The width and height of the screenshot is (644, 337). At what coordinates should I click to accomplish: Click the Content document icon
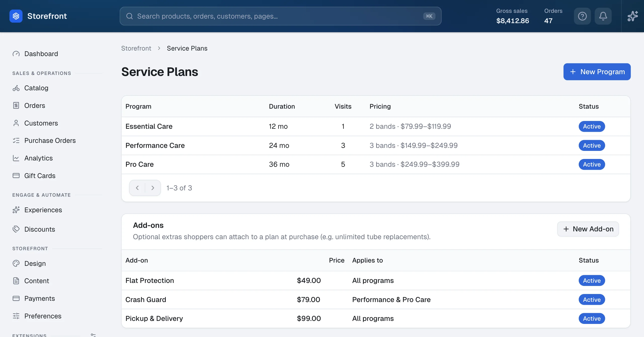[x=16, y=281]
